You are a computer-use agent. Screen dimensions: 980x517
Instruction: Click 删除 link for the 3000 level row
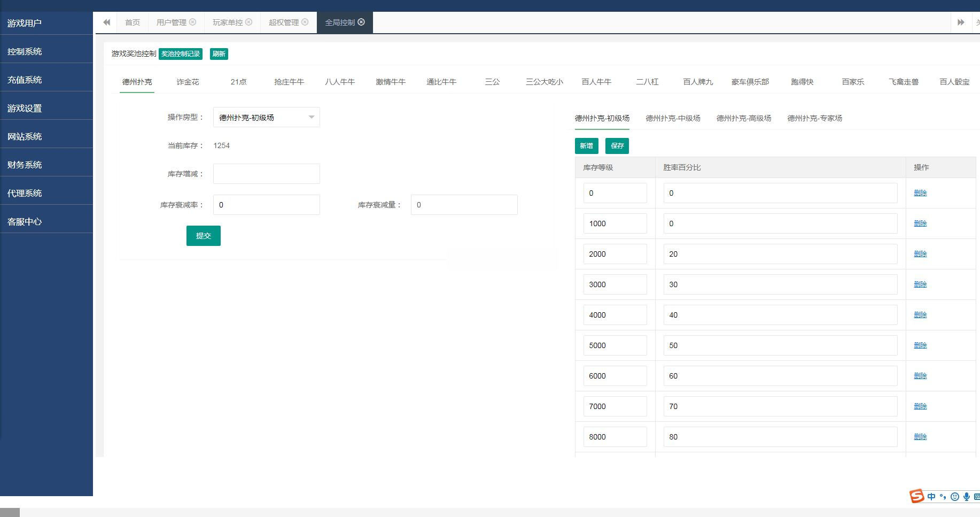(x=920, y=284)
